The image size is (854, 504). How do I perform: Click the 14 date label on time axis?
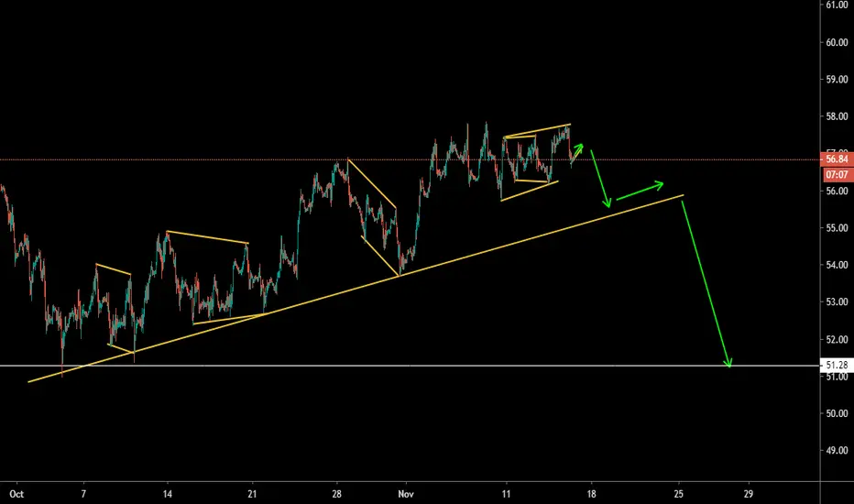point(167,494)
